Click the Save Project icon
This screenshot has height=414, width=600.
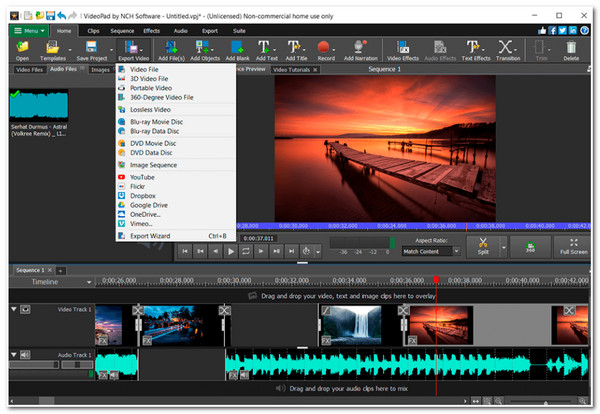pyautogui.click(x=91, y=51)
